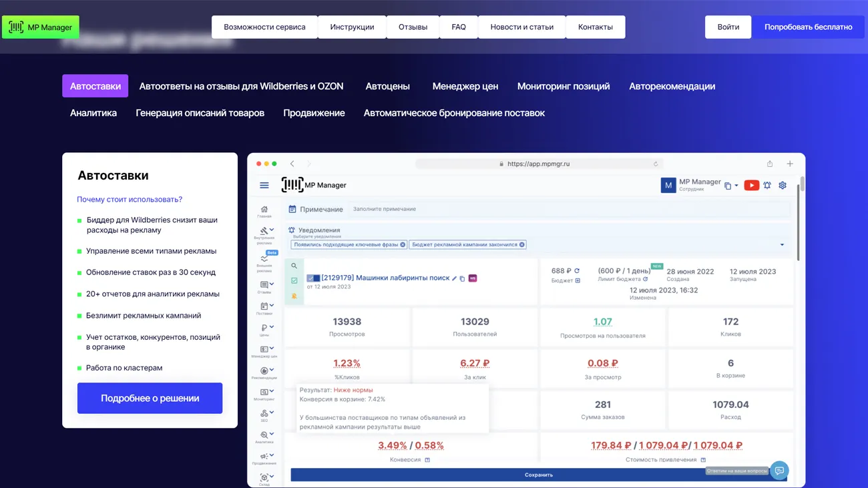Open the chat bubble support icon
This screenshot has width=868, height=488.
coord(779,471)
